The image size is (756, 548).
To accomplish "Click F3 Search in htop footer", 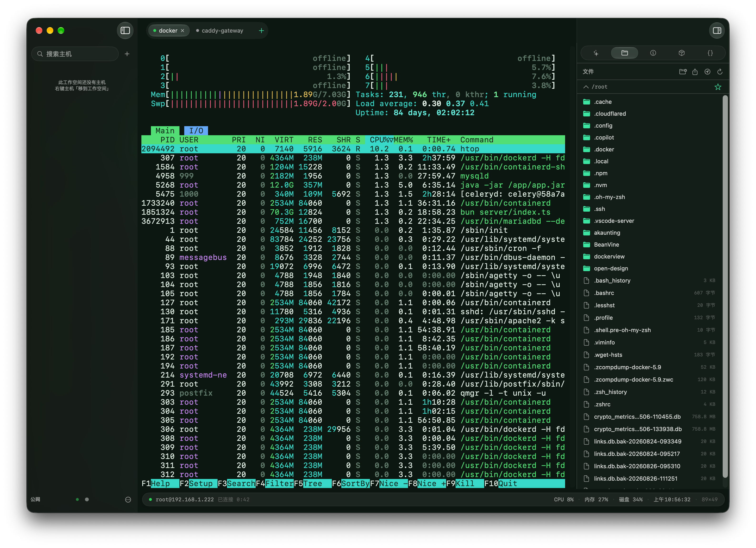I will click(x=236, y=484).
